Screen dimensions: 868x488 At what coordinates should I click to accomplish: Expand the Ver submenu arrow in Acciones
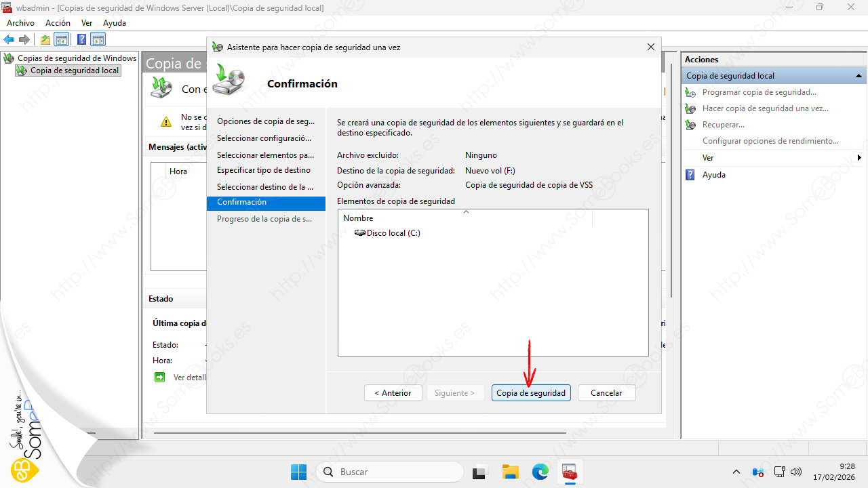click(x=859, y=158)
